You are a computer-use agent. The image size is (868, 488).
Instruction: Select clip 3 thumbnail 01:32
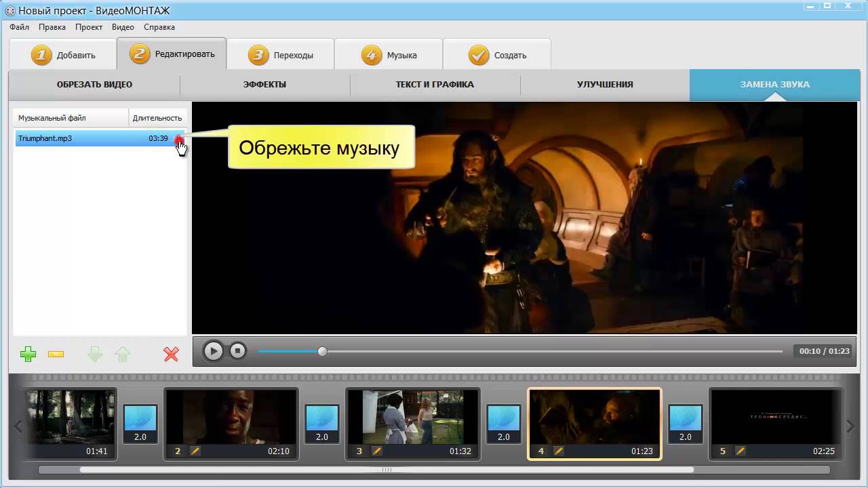coord(413,424)
